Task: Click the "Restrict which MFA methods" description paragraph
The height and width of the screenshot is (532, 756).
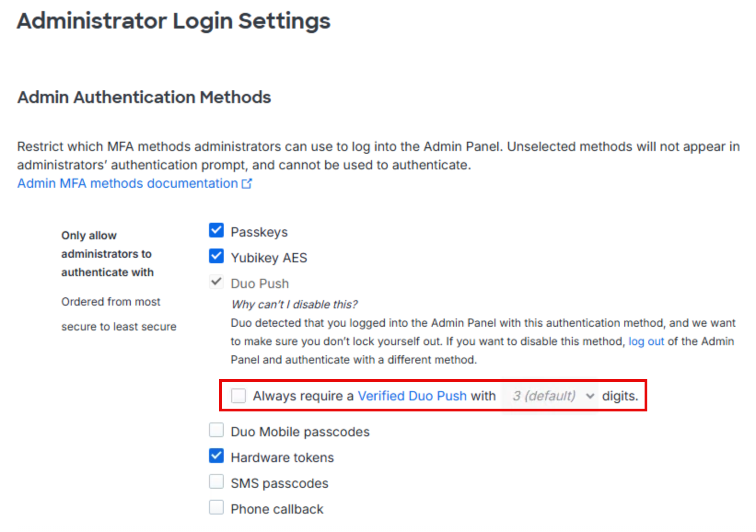Action: pyautogui.click(x=378, y=156)
